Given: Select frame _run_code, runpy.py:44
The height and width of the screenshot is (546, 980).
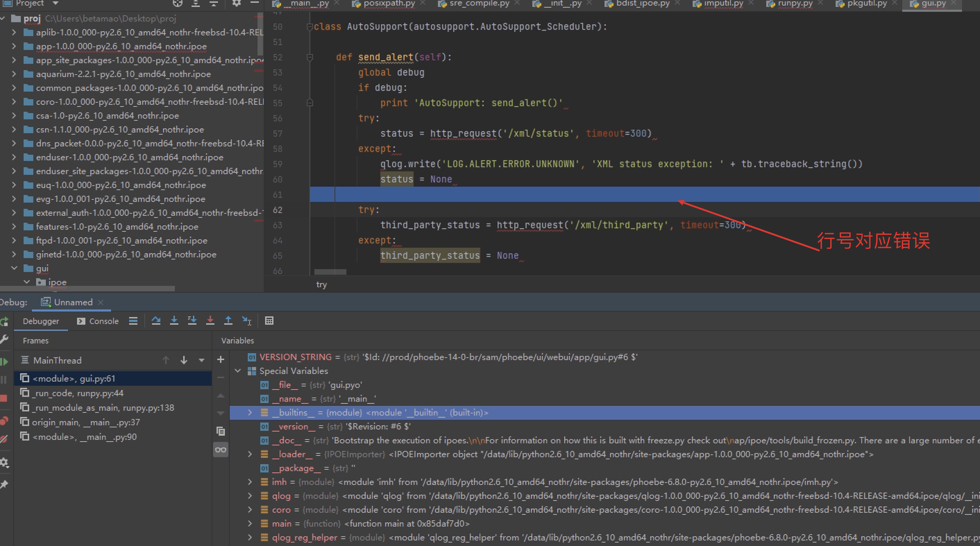Looking at the screenshot, I should tap(112, 393).
